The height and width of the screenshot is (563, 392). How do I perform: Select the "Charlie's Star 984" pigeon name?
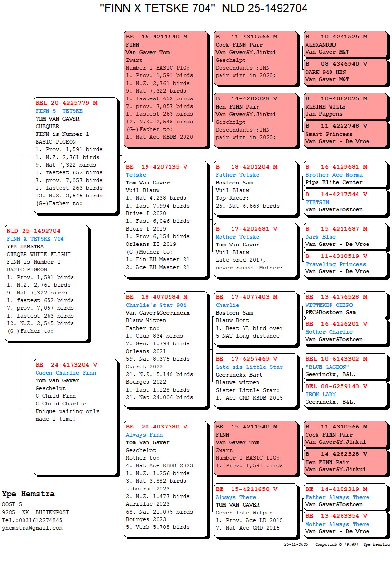point(156,305)
